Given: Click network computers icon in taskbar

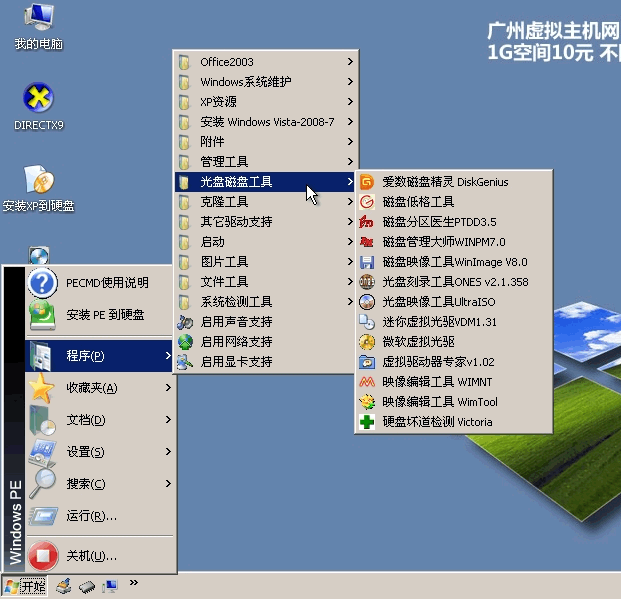Looking at the screenshot, I should click(x=110, y=586).
